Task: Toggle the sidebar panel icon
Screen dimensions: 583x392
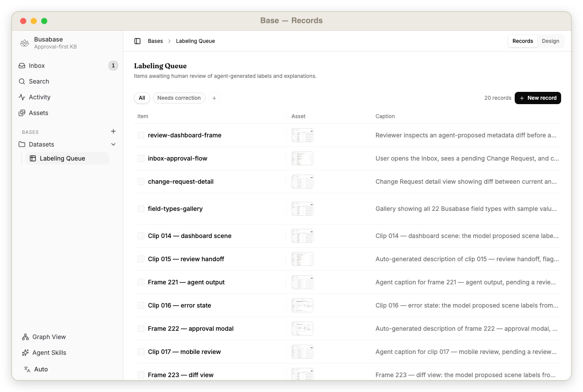Action: click(137, 41)
